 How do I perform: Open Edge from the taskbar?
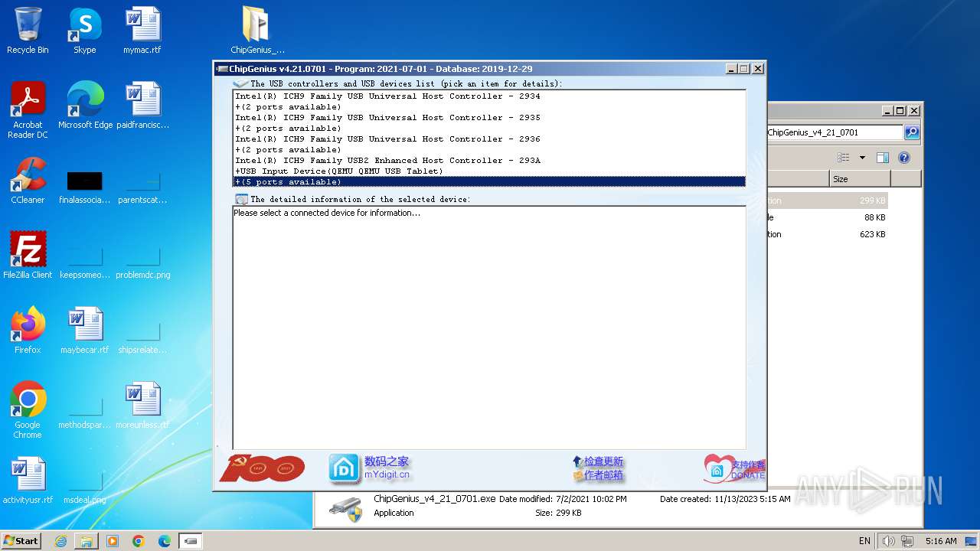165,541
